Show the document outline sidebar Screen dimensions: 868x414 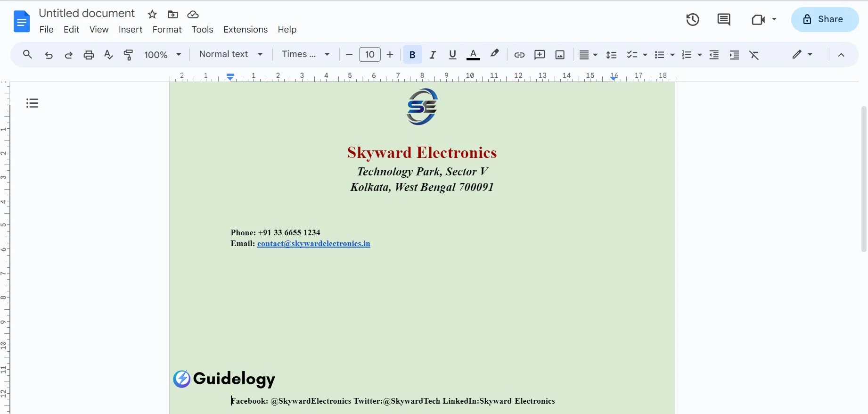tap(32, 103)
